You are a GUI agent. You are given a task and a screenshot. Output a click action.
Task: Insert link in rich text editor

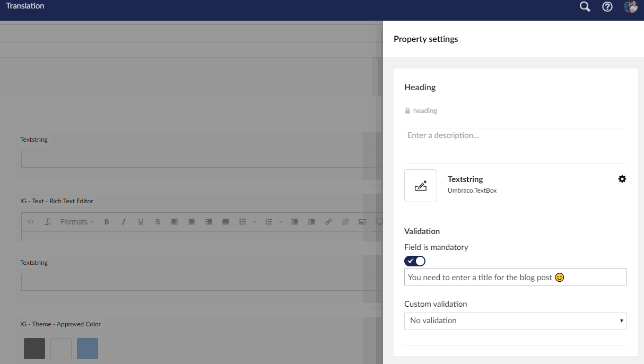tap(328, 222)
